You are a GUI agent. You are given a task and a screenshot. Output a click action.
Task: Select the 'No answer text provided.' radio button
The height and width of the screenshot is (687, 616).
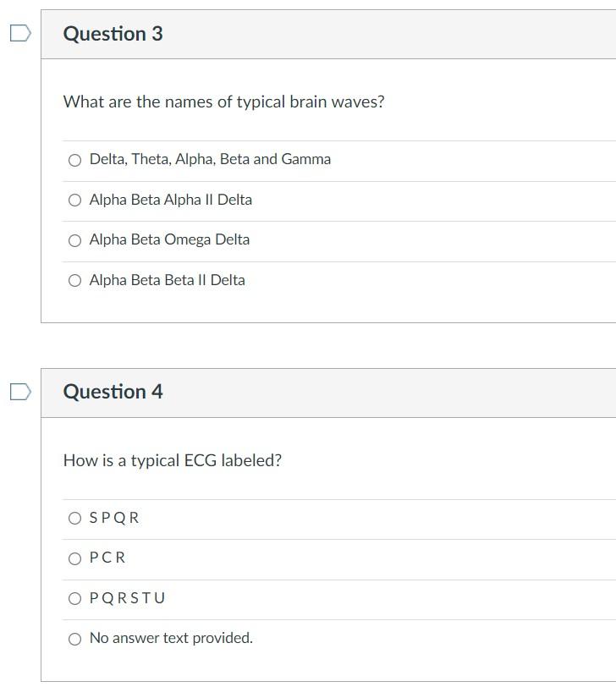(75, 640)
